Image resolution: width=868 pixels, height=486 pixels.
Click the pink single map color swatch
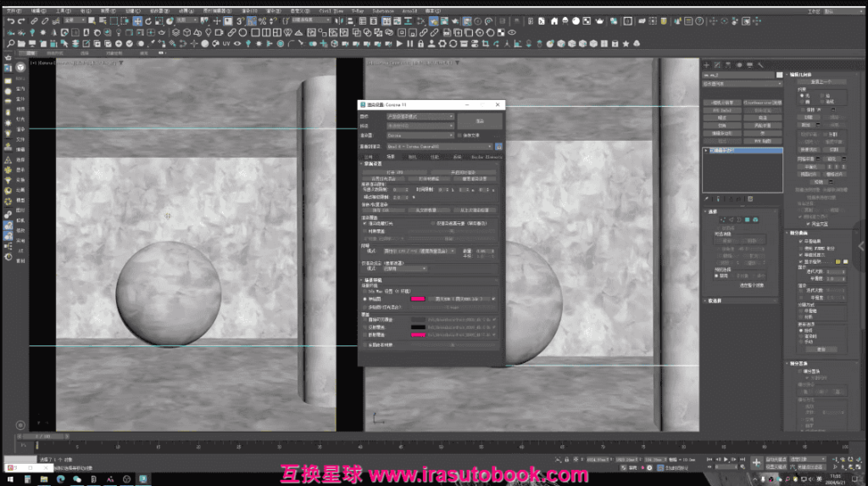417,299
